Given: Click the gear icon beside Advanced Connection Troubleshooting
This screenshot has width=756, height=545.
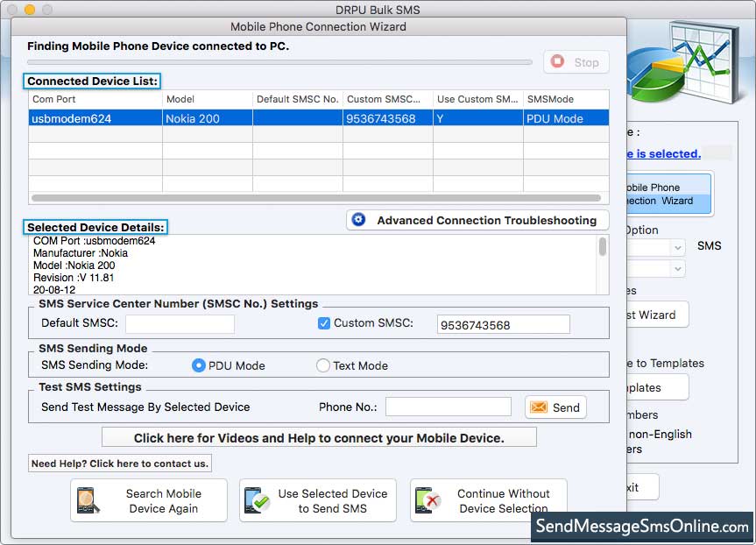Looking at the screenshot, I should (x=358, y=220).
